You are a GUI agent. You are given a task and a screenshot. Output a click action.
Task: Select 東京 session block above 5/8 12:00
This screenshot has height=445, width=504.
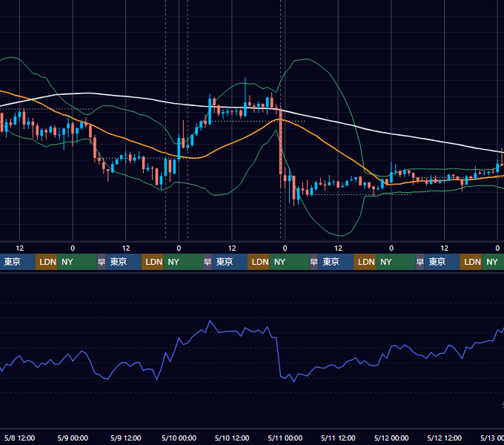coord(17,262)
